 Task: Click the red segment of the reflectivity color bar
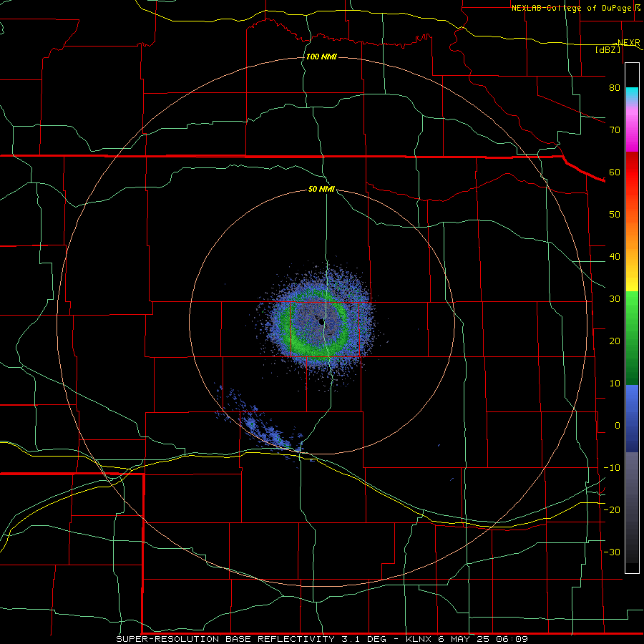click(x=632, y=172)
